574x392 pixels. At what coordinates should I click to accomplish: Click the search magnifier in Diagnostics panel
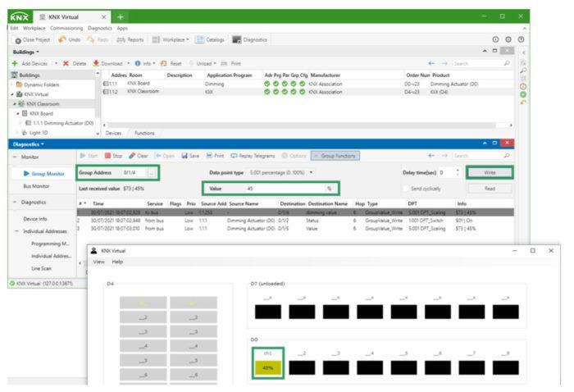coord(507,156)
